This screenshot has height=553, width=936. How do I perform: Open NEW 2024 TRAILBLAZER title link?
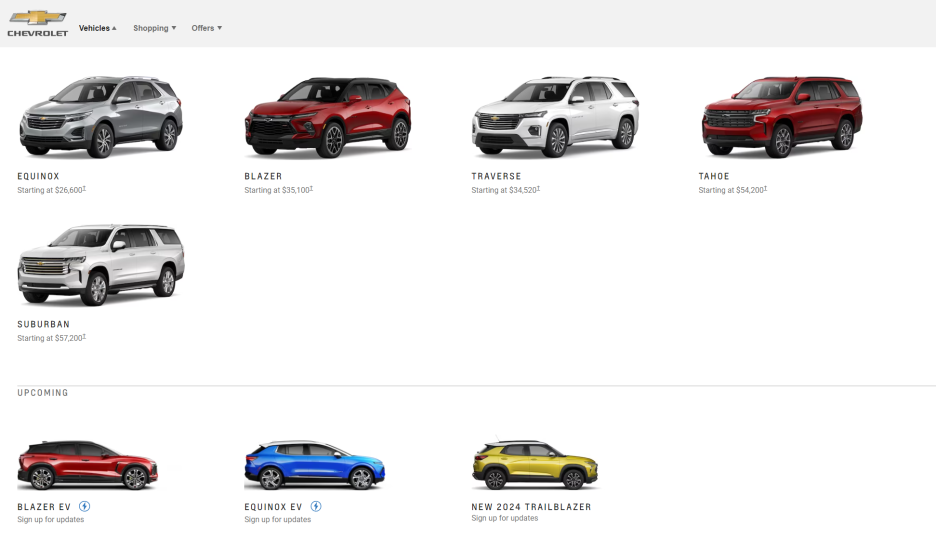531,507
